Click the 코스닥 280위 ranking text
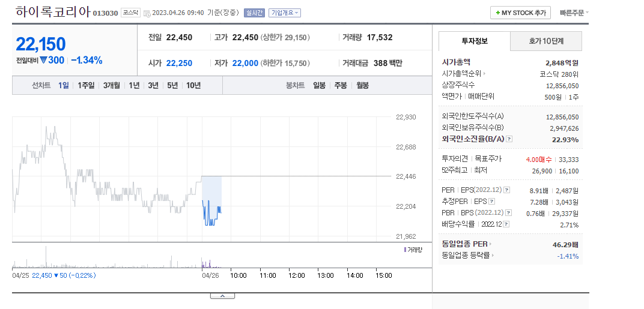Screen dimensions: 644x309 (559, 74)
